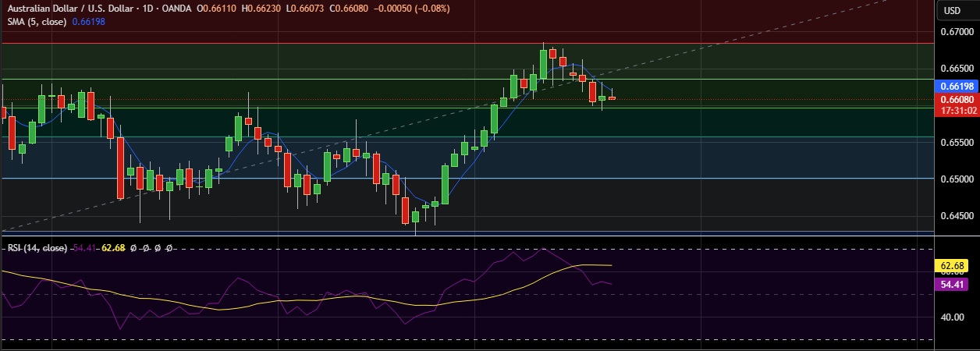980x351 pixels.
Task: Click the 17:31:02 bar countdown timer
Action: pos(957,112)
